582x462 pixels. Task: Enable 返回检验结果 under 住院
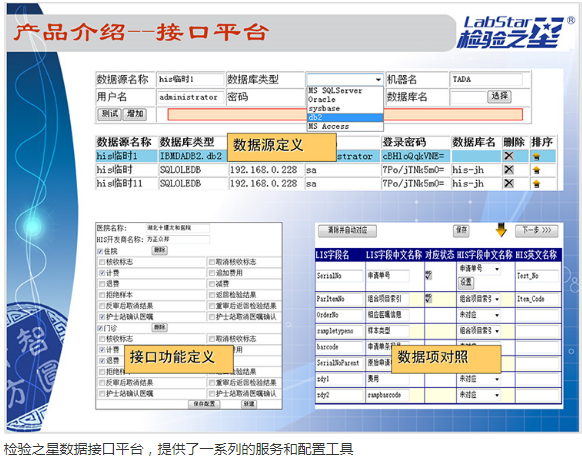(212, 295)
